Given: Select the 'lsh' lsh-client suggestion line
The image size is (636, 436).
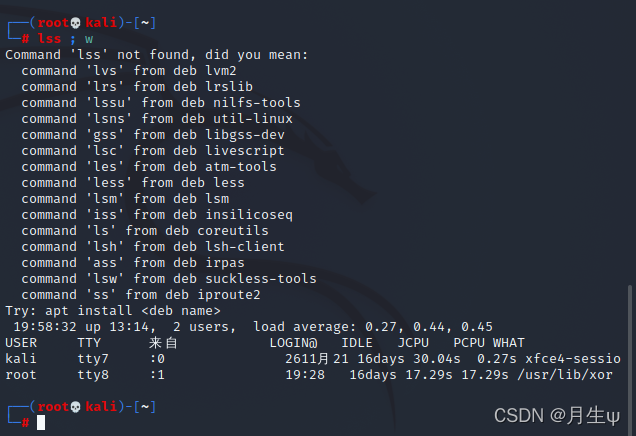Looking at the screenshot, I should click(x=153, y=247).
